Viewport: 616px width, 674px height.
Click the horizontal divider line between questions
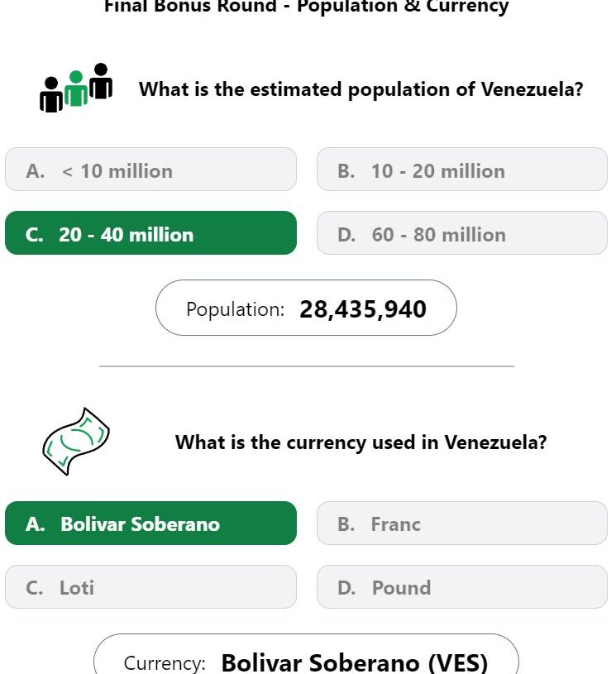pos(307,366)
